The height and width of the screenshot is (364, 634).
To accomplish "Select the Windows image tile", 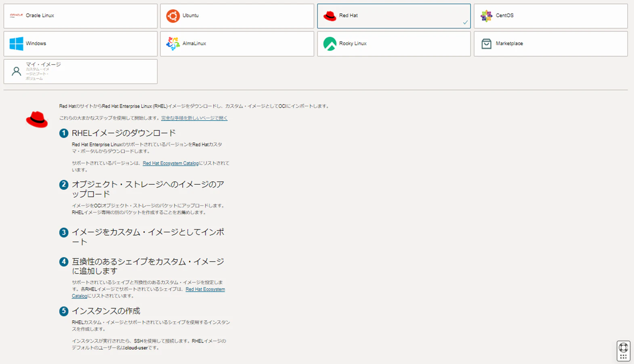I will tap(80, 44).
